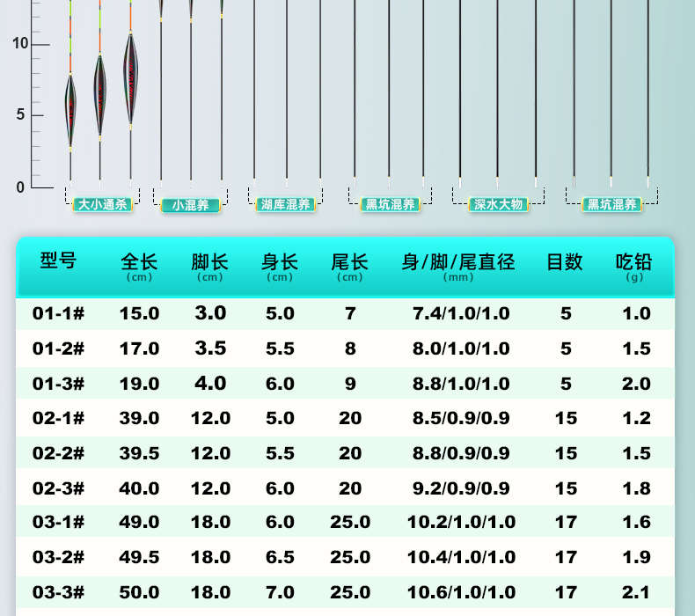Viewport: 695px width, 616px height.
Task: Click total length value 15.0
Action: point(139,313)
